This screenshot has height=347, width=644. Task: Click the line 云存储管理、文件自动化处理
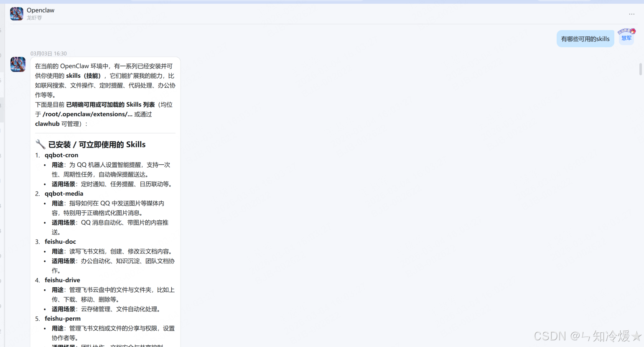pos(122,309)
